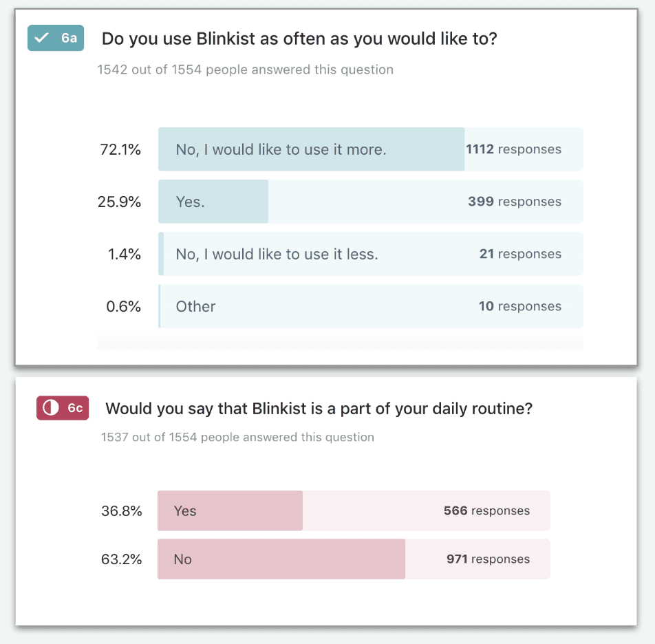Image resolution: width=655 pixels, height=644 pixels.
Task: Select the 'Yes.' answer bar in question 6a
Action: pos(371,202)
